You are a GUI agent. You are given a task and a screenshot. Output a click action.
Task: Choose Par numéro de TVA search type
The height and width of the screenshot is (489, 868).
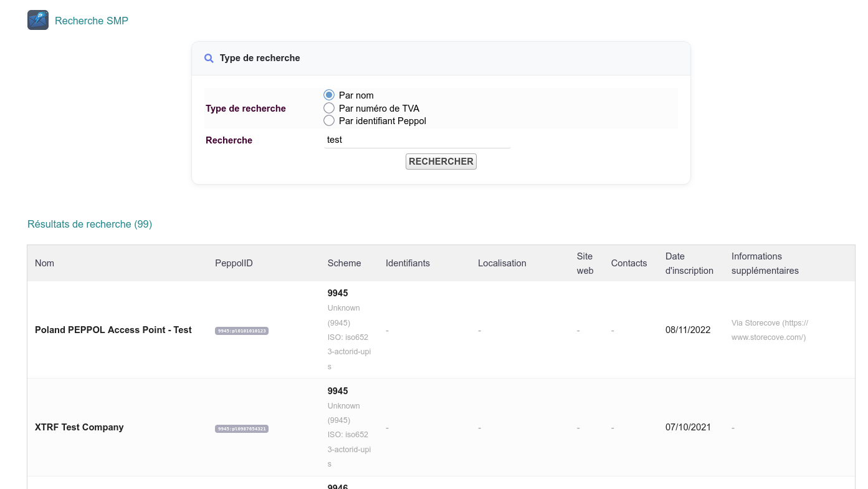coord(329,108)
